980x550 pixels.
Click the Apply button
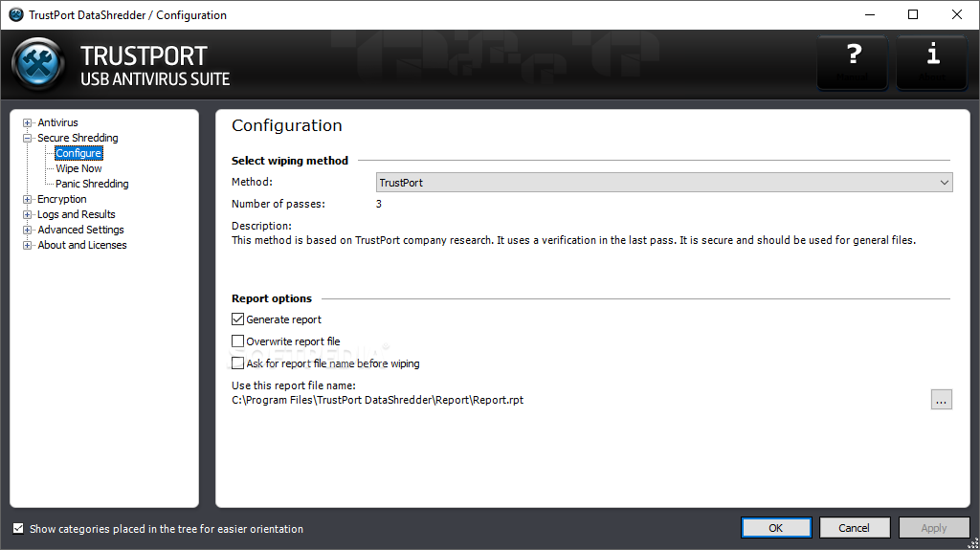tap(934, 528)
